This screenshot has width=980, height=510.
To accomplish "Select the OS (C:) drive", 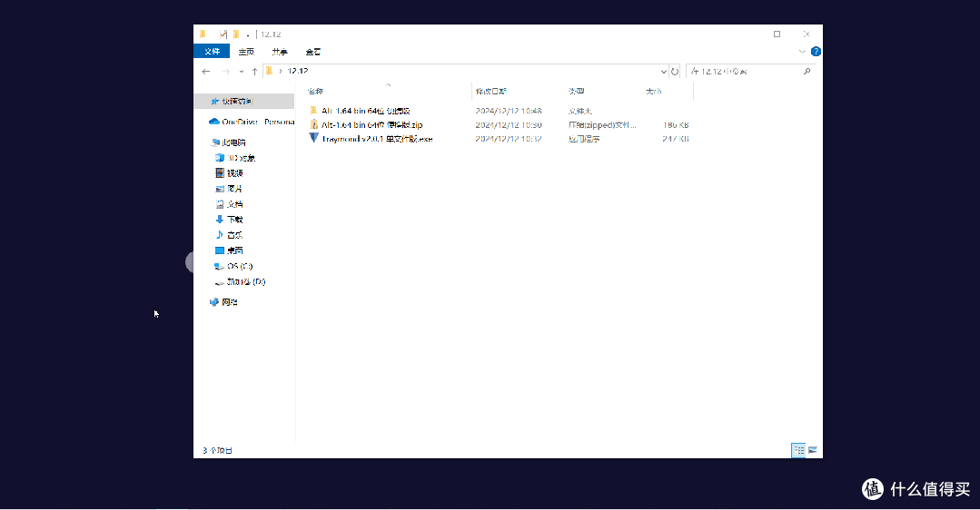I will [x=233, y=266].
